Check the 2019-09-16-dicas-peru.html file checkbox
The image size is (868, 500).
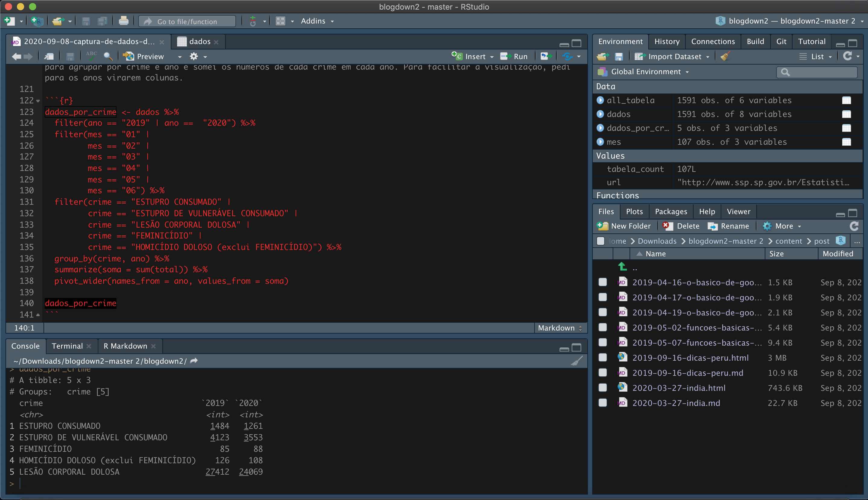pyautogui.click(x=602, y=357)
